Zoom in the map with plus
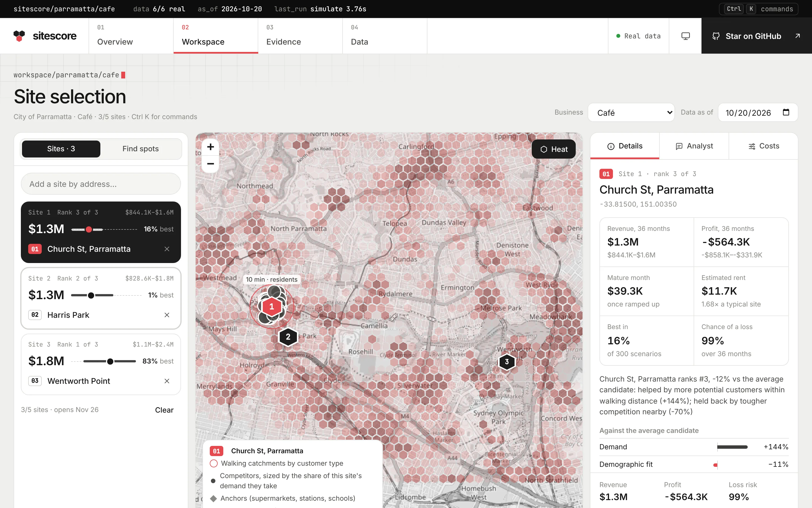812x508 pixels. pos(210,147)
